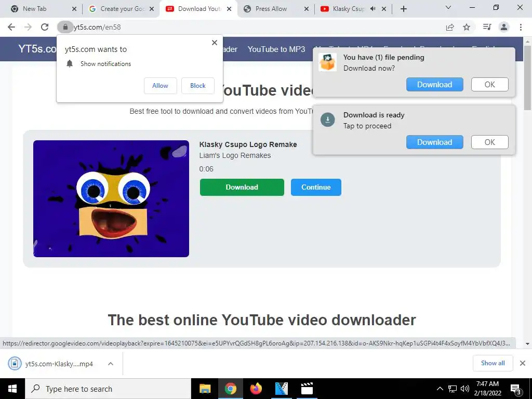
Task: Open the notification center icon
Action: click(x=516, y=390)
